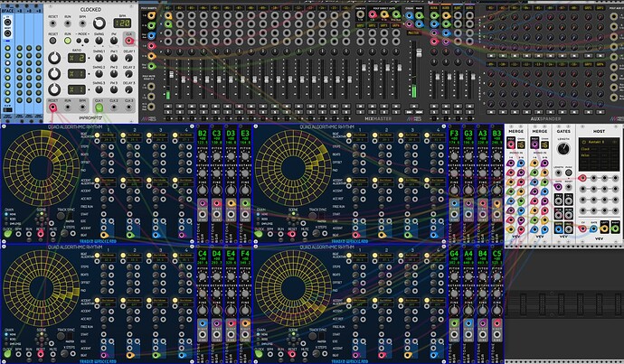Screen dimensions: 624x364
Task: Click CLOCK input jack on Quad Rhythm beside B2
Action: [x=7, y=234]
